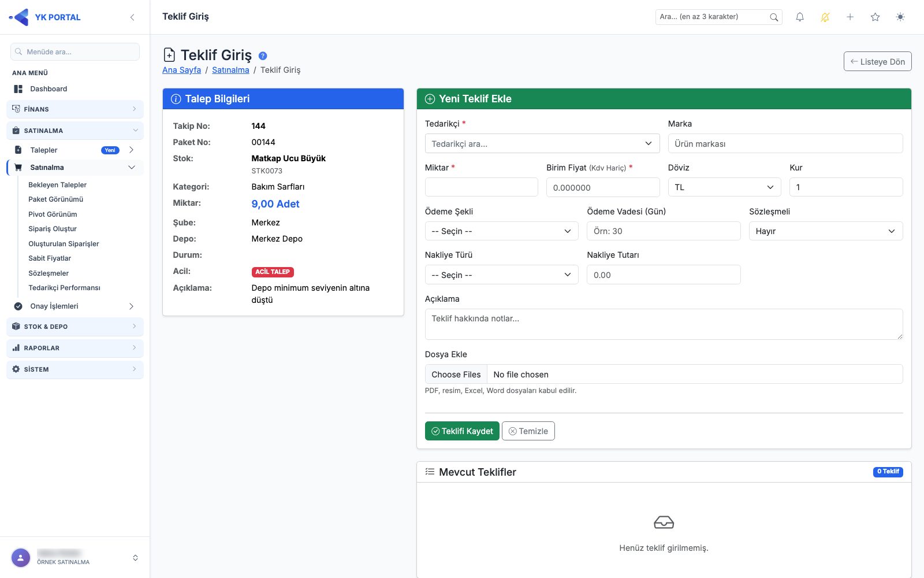Open the Tedarikçi supplier dropdown
Viewport: 924px width, 578px height.
(x=542, y=143)
